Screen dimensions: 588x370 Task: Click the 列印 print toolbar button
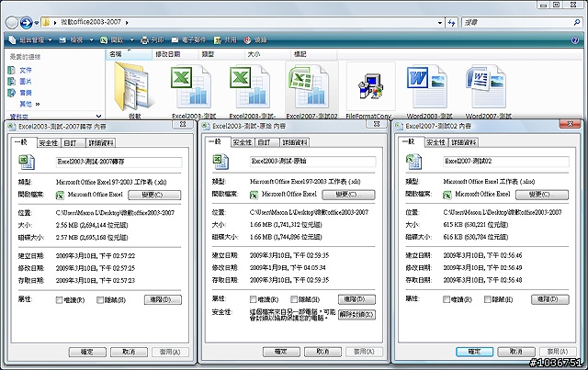[153, 39]
